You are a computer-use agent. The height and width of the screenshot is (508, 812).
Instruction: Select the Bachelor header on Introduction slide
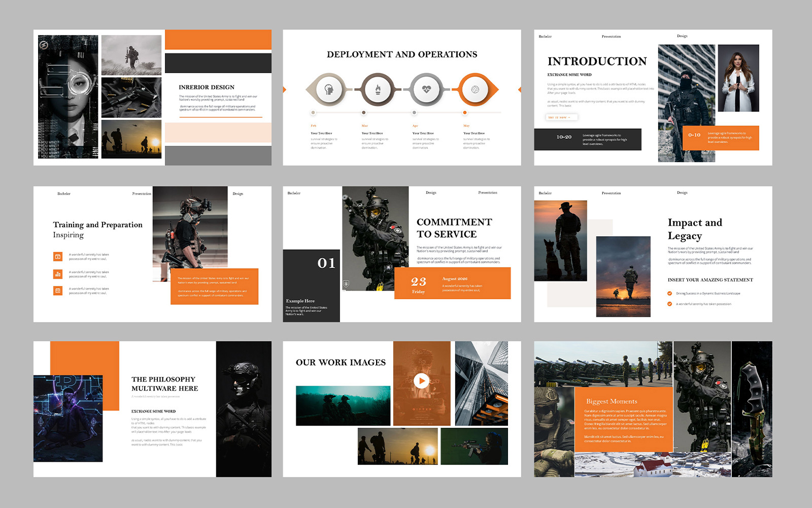click(x=544, y=37)
